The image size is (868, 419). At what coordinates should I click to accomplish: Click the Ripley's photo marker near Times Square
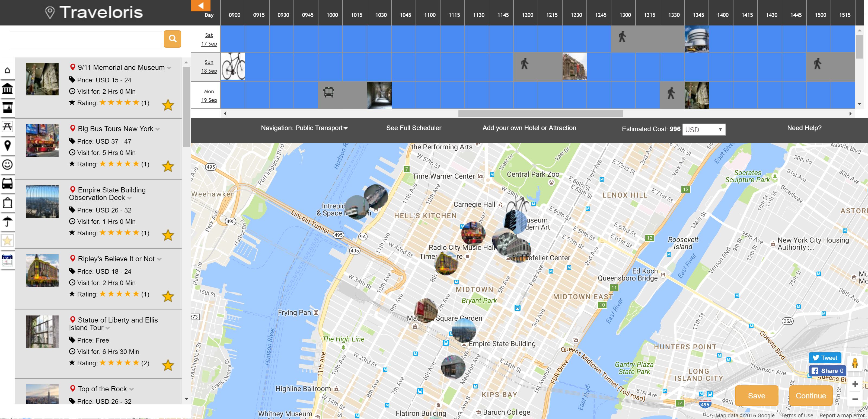point(446,263)
